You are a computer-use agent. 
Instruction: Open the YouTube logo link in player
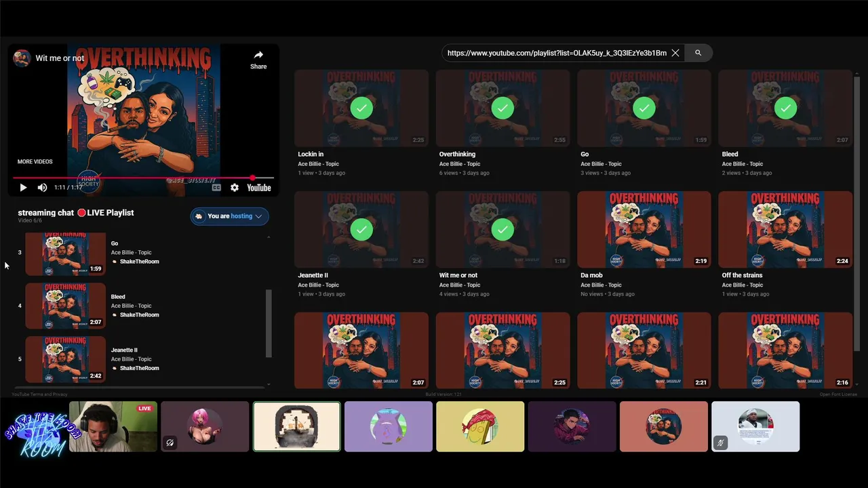coord(259,188)
